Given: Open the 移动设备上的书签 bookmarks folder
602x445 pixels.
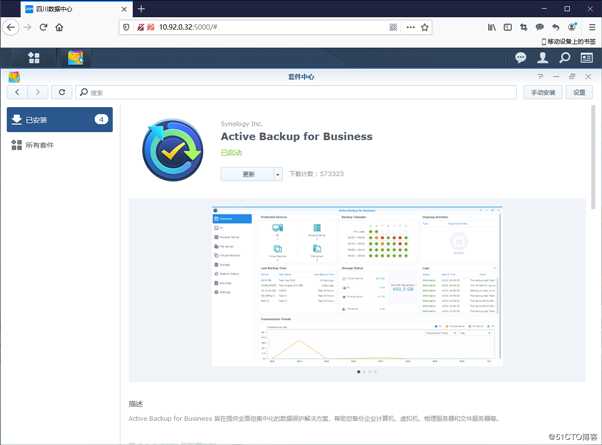Looking at the screenshot, I should click(x=569, y=41).
